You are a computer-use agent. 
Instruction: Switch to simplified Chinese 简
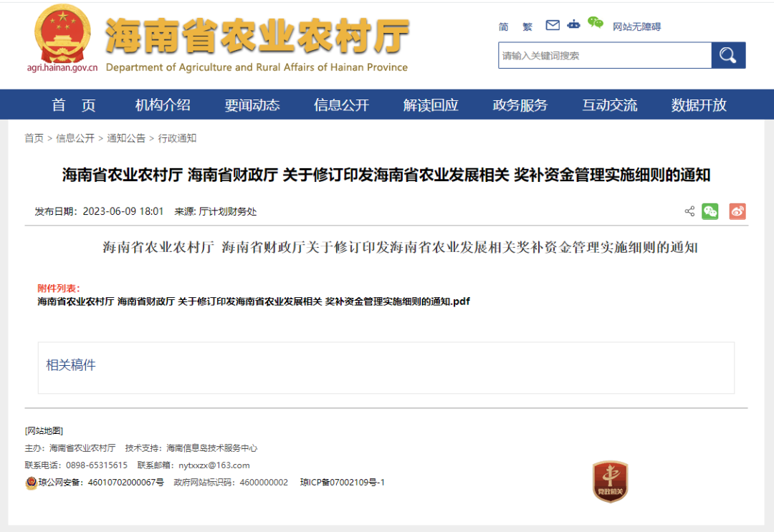504,26
